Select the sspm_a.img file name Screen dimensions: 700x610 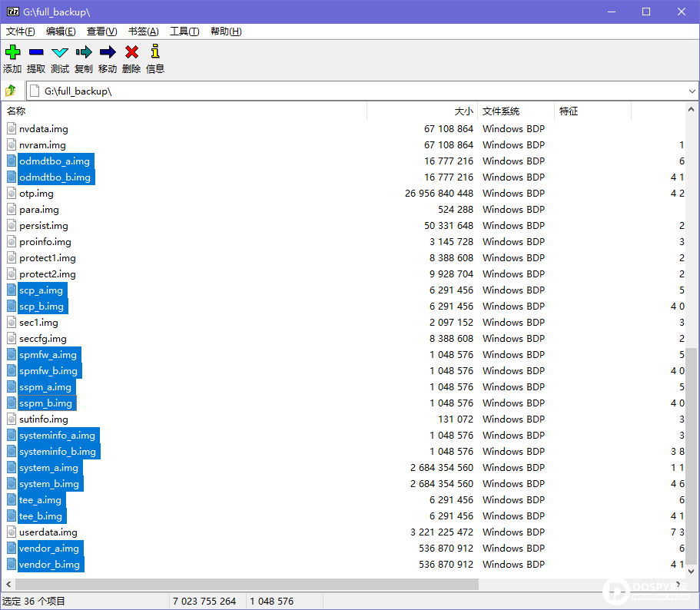[x=45, y=387]
